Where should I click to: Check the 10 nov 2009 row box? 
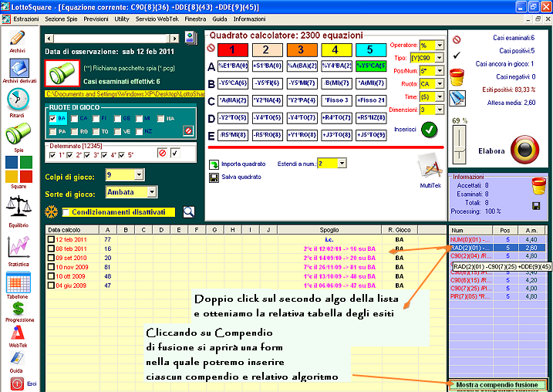(x=51, y=267)
